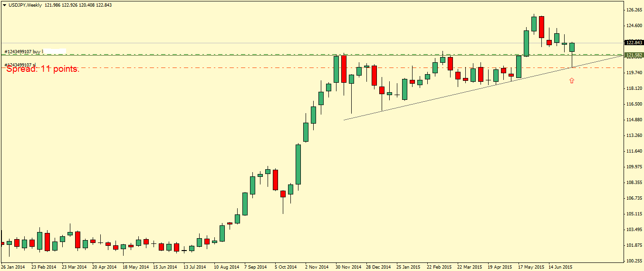Viewport: 644px width, 271px height.
Task: Click the 126.265 price scale value
Action: (635, 10)
